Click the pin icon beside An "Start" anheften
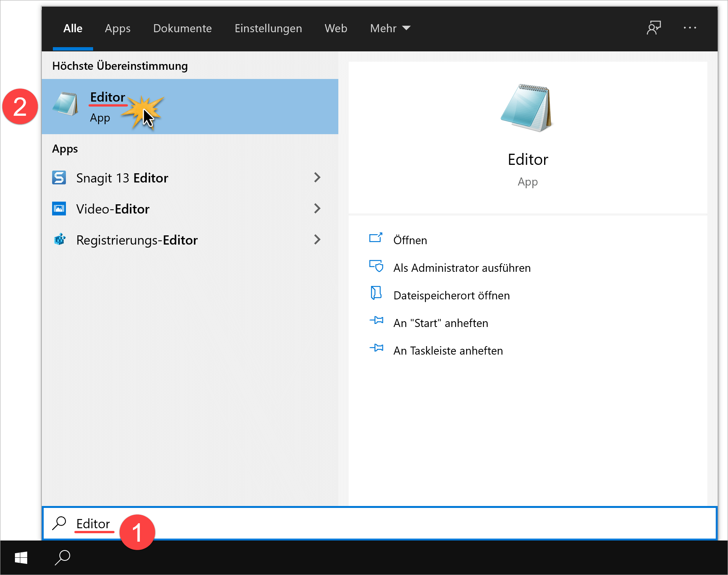The width and height of the screenshot is (728, 575). point(376,320)
